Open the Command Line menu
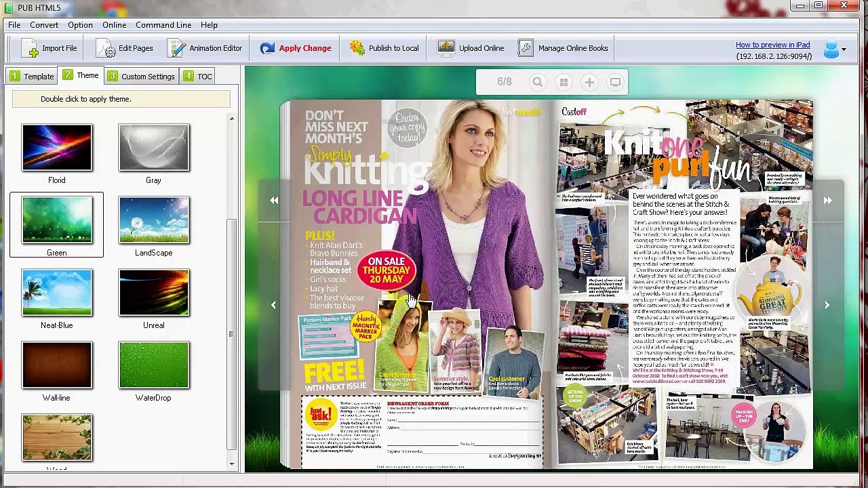The width and height of the screenshot is (868, 488). click(x=163, y=25)
